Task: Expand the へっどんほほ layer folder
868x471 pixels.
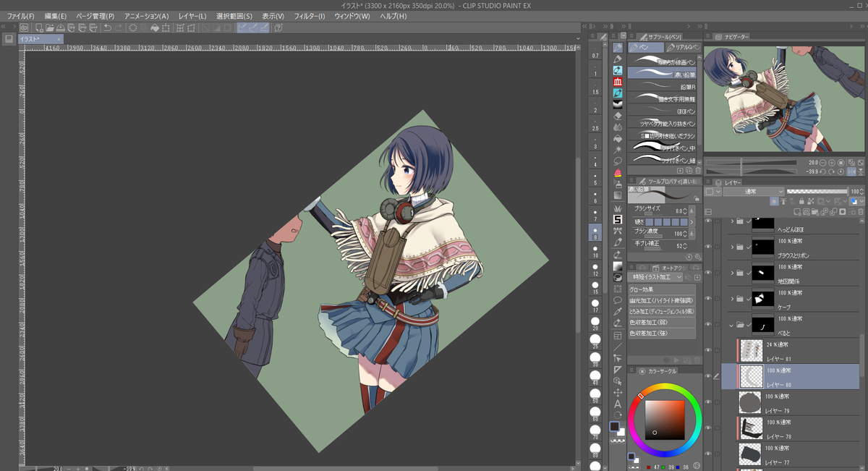Action: 732,221
